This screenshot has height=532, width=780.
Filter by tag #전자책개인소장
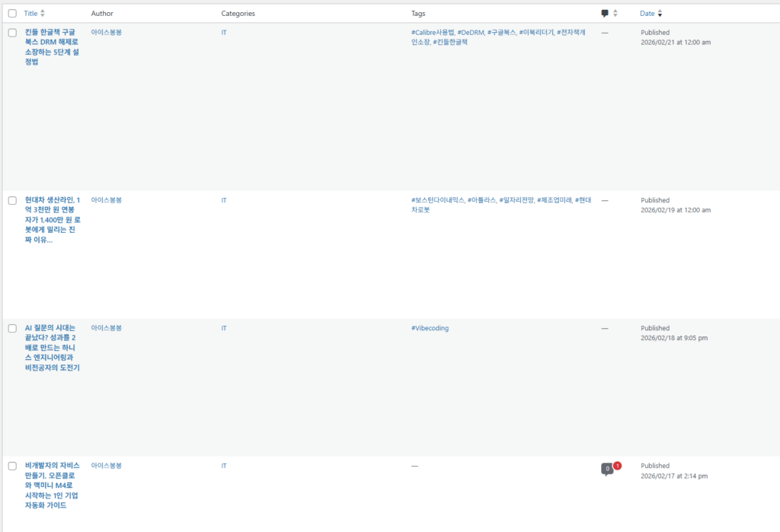pyautogui.click(x=571, y=32)
